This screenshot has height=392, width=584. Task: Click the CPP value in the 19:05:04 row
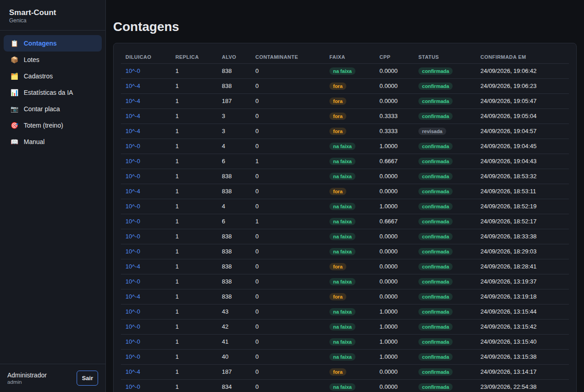[x=388, y=116]
